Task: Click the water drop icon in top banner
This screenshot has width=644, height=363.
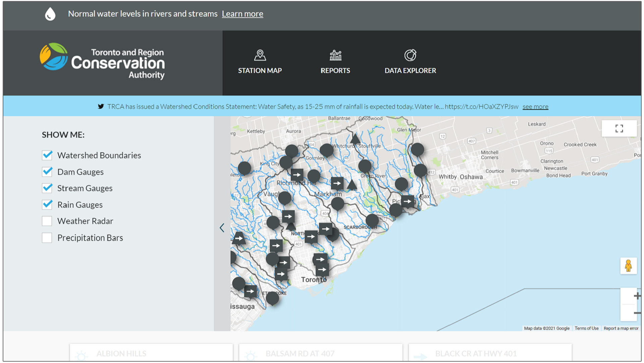Action: click(x=50, y=14)
